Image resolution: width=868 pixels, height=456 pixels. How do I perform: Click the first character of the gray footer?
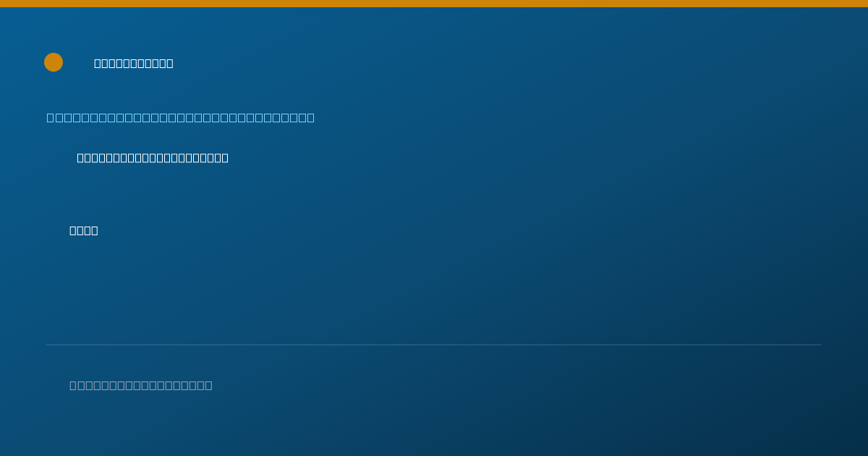73,385
